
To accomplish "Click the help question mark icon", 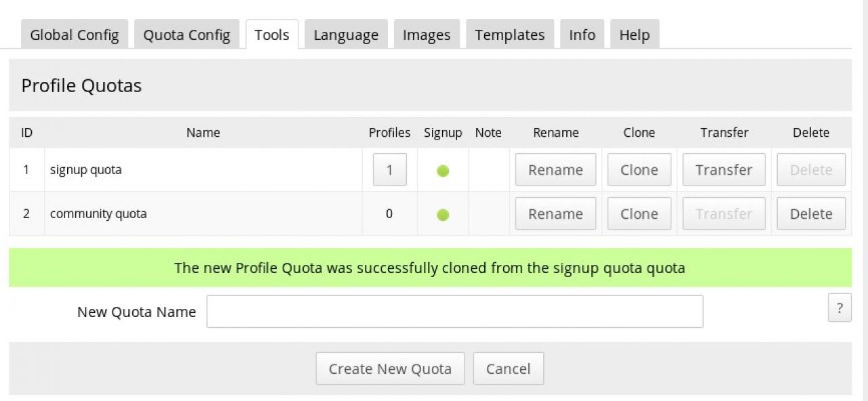I will [x=840, y=308].
